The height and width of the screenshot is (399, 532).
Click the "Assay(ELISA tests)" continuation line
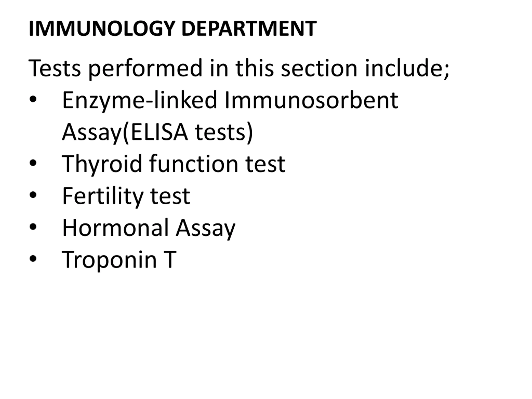[158, 132]
